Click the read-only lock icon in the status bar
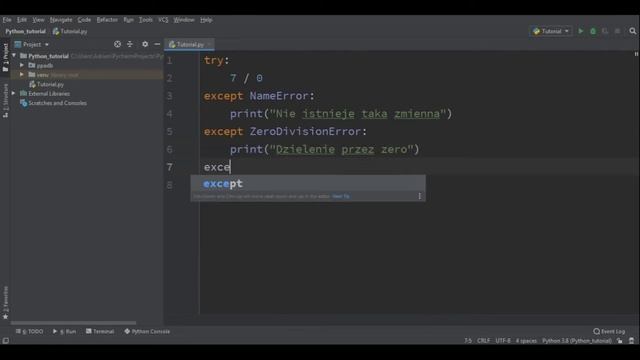640x360 pixels. pos(620,341)
